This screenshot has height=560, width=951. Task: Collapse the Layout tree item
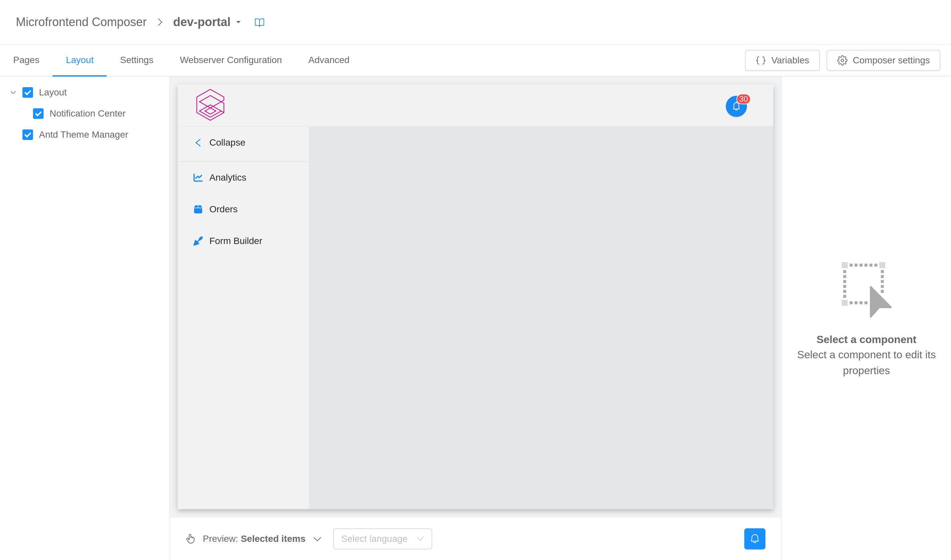(x=13, y=92)
